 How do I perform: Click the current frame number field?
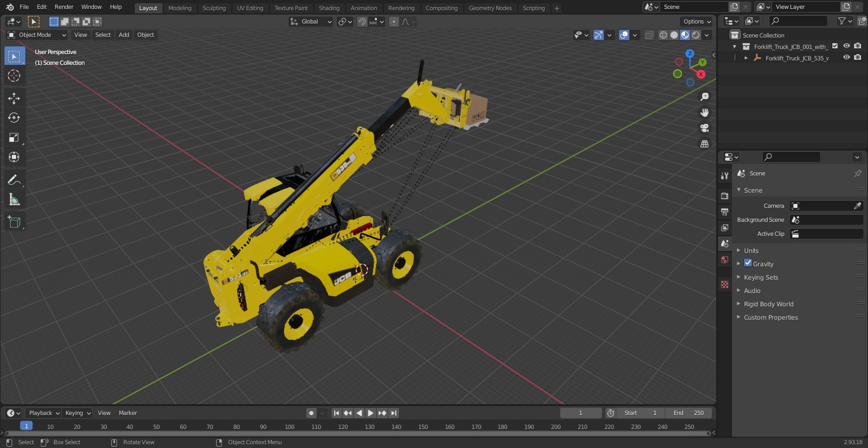click(580, 413)
